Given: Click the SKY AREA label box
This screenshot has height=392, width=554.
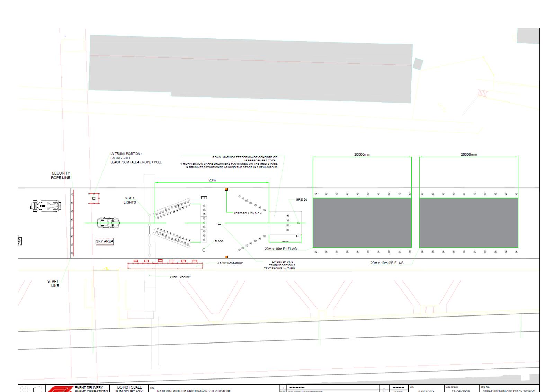Looking at the screenshot, I should [x=105, y=241].
